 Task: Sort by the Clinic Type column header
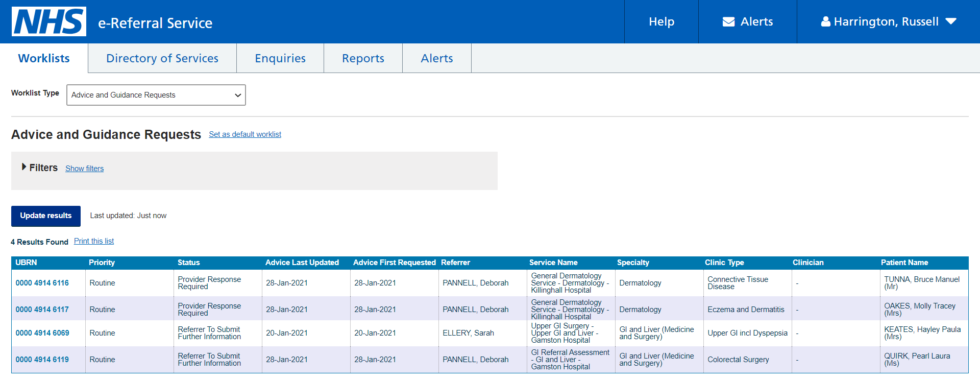[724, 263]
